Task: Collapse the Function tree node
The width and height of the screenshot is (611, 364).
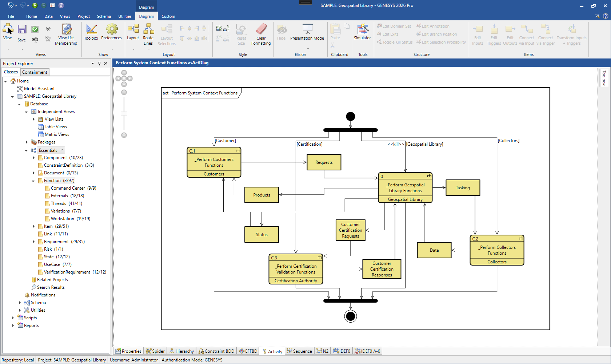Action: [x=33, y=181]
